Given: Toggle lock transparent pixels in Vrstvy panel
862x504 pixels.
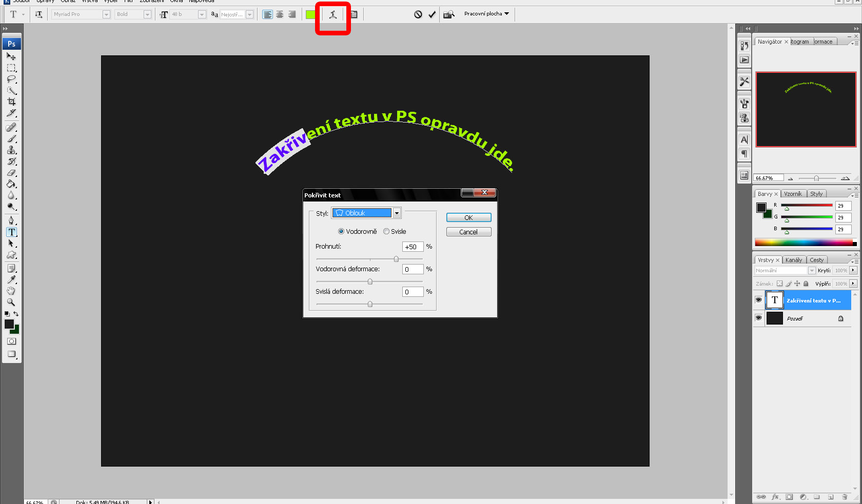Looking at the screenshot, I should 779,284.
